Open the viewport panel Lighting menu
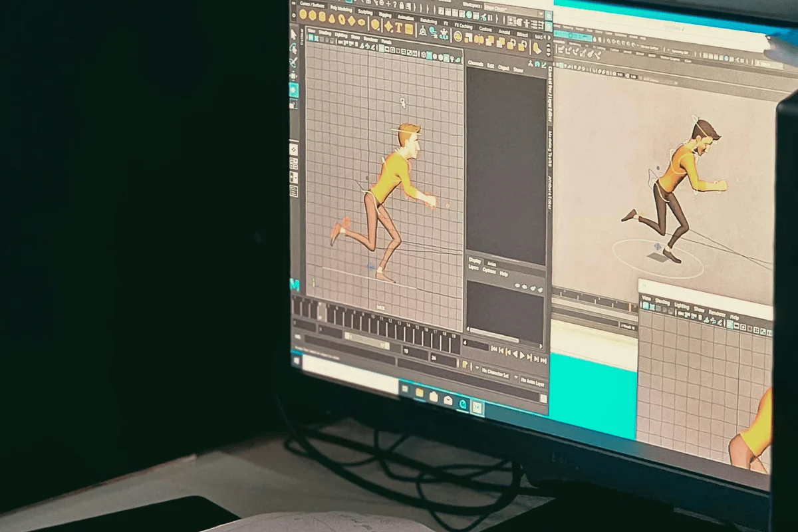This screenshot has width=798, height=532. 341,35
